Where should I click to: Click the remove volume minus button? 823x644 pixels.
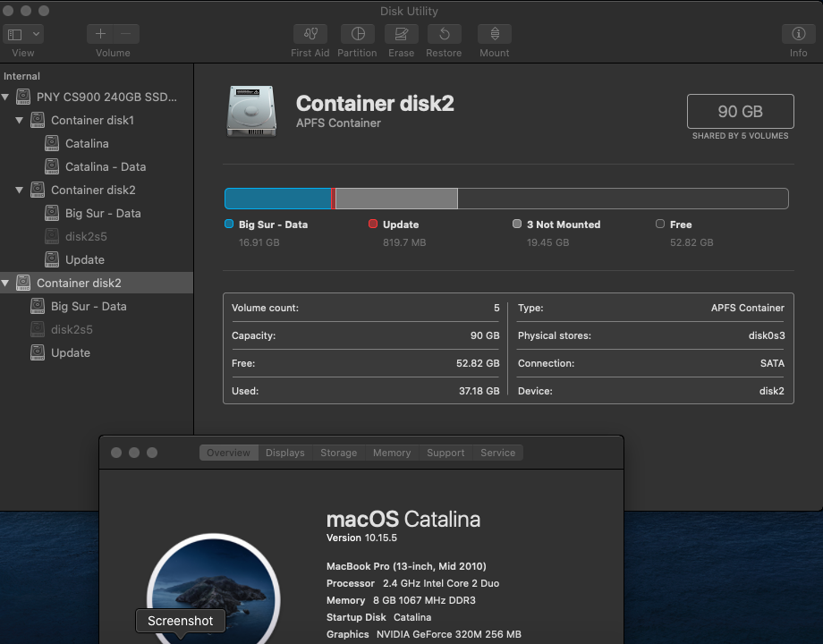click(125, 34)
